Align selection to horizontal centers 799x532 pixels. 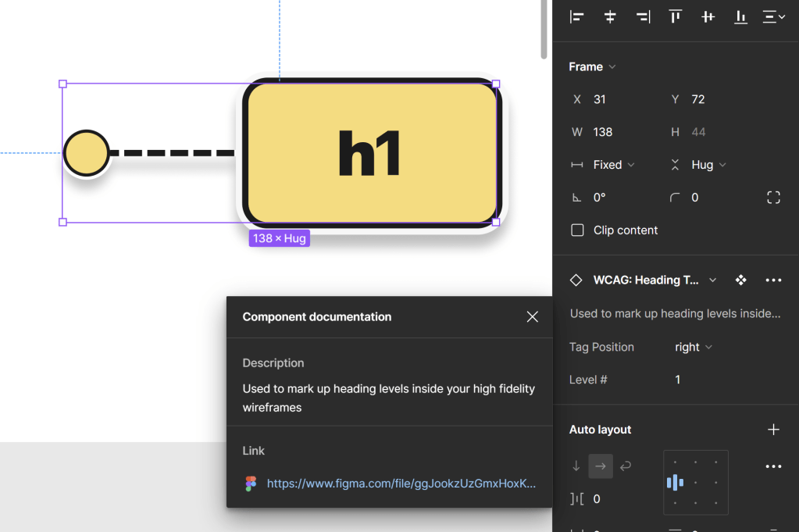click(610, 16)
